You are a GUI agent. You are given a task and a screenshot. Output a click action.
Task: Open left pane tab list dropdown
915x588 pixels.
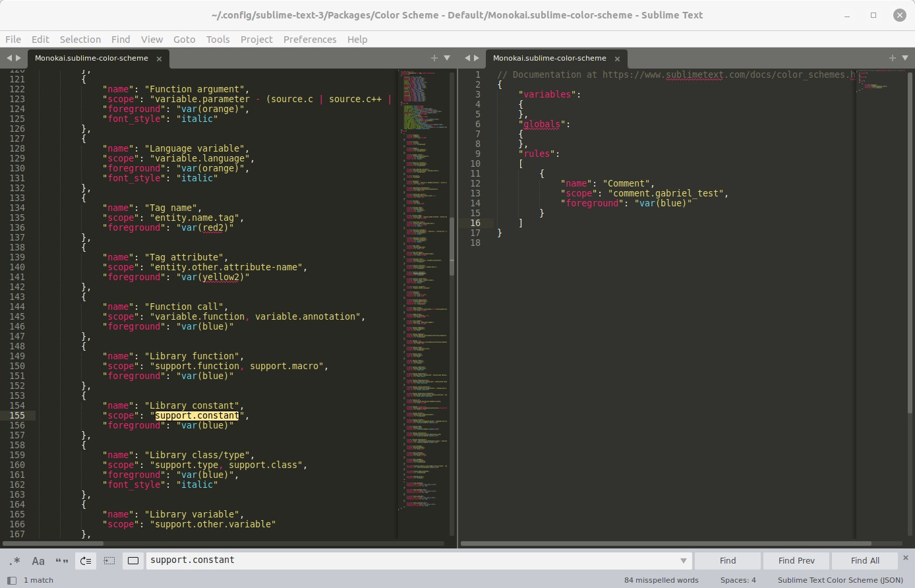[447, 58]
